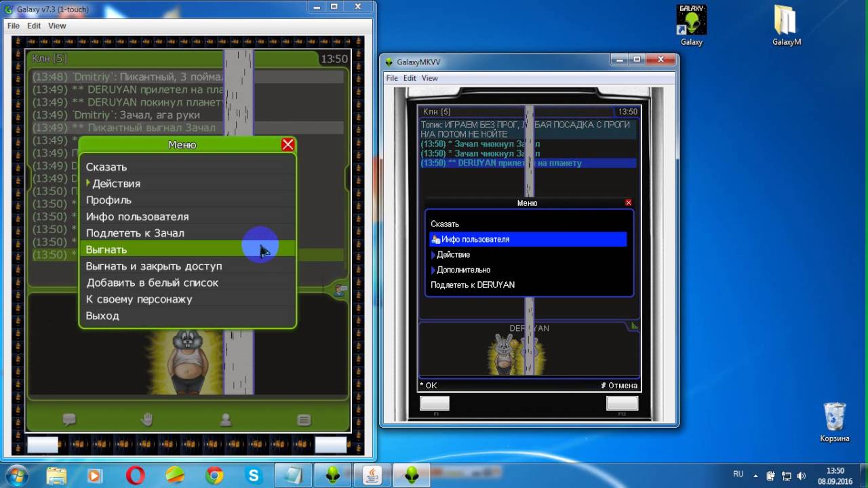Select Инфо пользователя in GalaxyMKVV menu
The image size is (868, 488).
click(528, 239)
